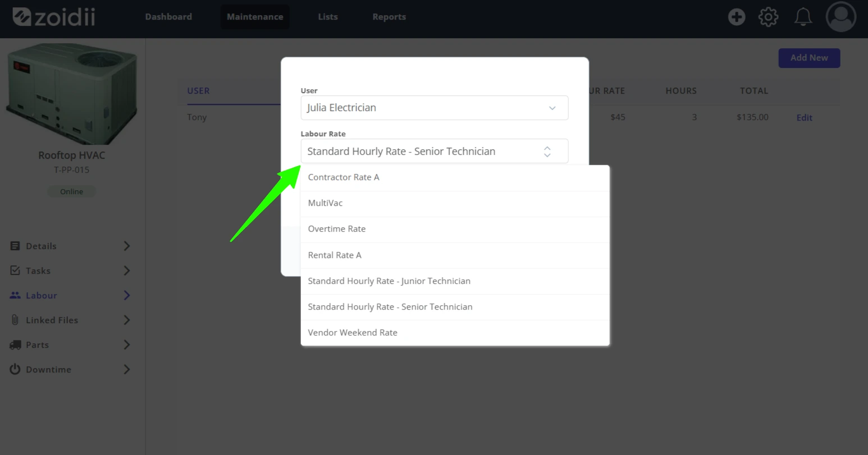Open the Reports tab
The image size is (868, 455).
(389, 17)
